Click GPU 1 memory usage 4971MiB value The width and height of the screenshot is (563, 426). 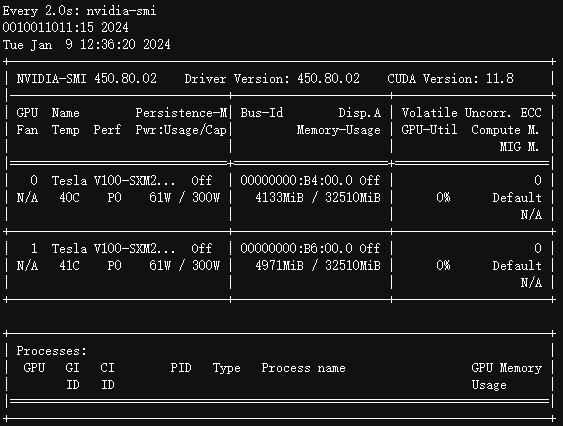(x=279, y=265)
